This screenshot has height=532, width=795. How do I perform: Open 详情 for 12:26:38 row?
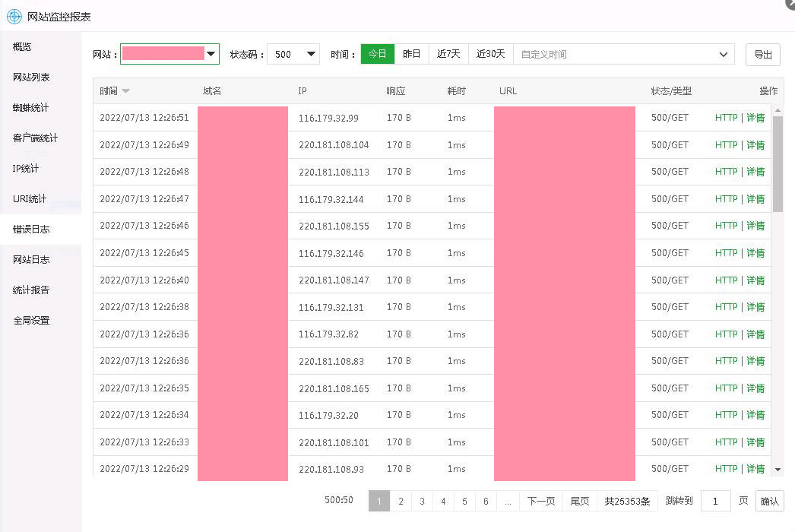click(x=755, y=307)
